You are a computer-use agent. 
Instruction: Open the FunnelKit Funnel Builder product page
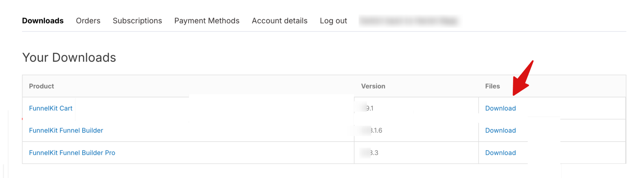tap(66, 130)
